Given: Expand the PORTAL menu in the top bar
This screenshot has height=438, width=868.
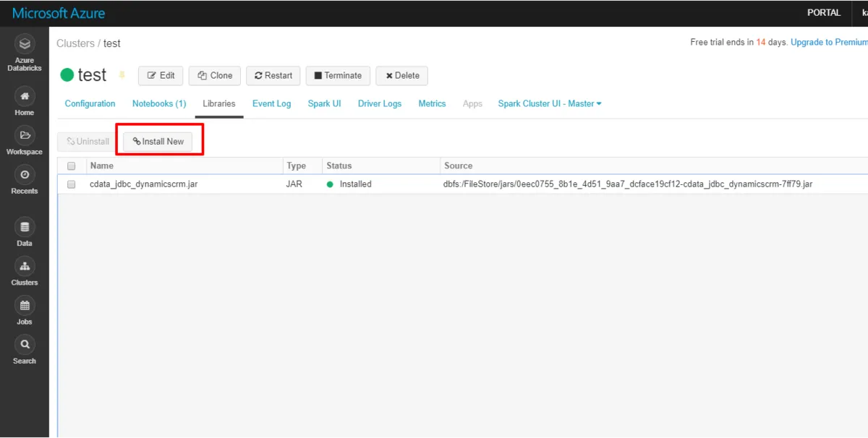Looking at the screenshot, I should [x=824, y=12].
